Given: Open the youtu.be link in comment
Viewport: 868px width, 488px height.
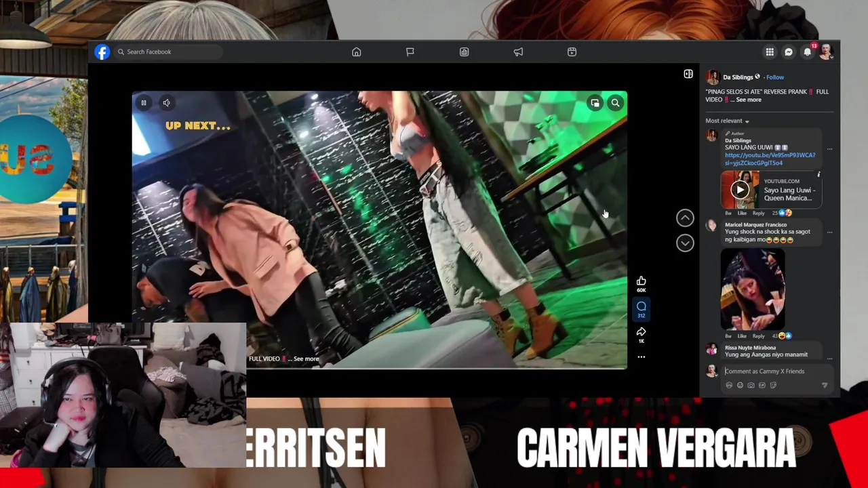Looking at the screenshot, I should tap(770, 159).
